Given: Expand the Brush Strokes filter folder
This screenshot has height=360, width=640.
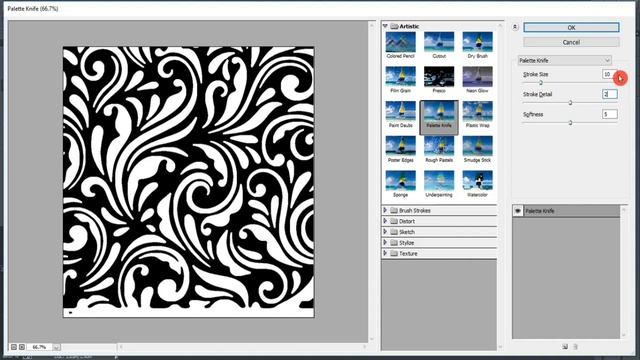Looking at the screenshot, I should 385,210.
